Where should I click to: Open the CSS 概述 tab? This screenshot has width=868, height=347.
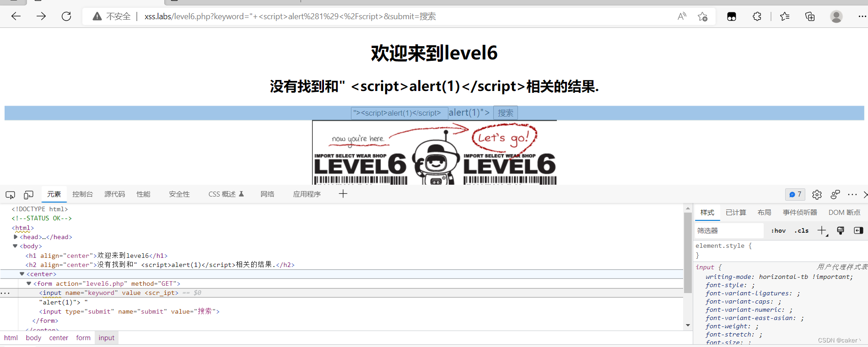pos(226,194)
